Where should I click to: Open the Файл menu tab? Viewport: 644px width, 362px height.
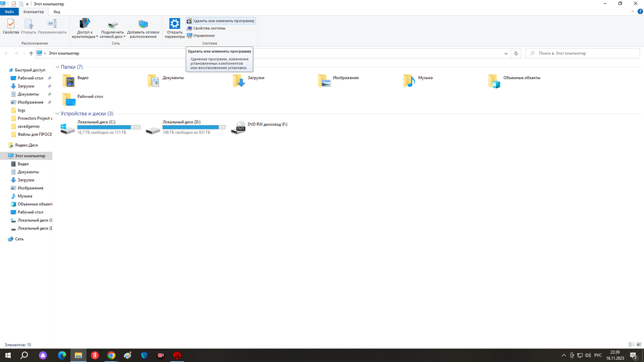(x=10, y=12)
